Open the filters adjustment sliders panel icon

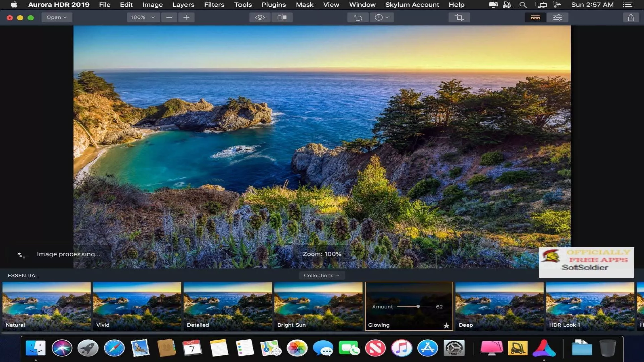pyautogui.click(x=557, y=17)
